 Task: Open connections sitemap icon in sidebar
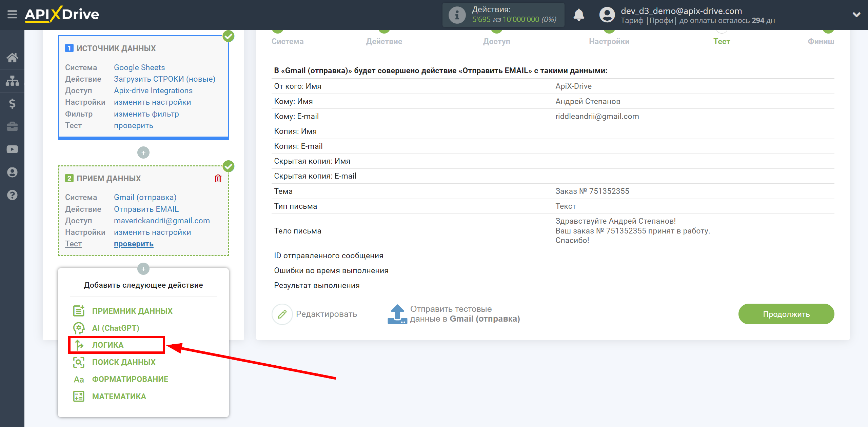click(12, 81)
